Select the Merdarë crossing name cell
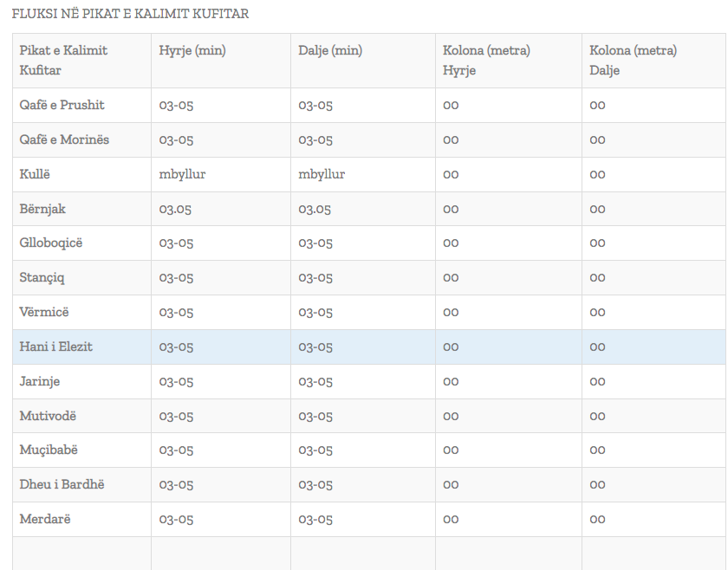The image size is (728, 570). pos(45,519)
